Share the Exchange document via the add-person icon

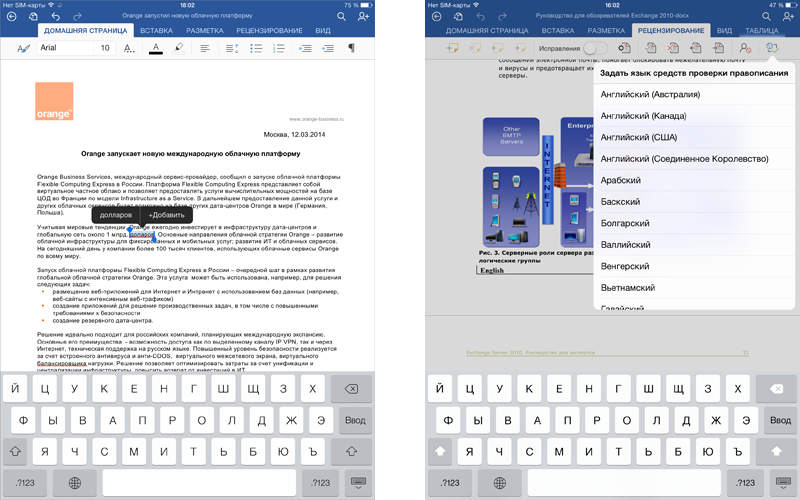coord(788,17)
